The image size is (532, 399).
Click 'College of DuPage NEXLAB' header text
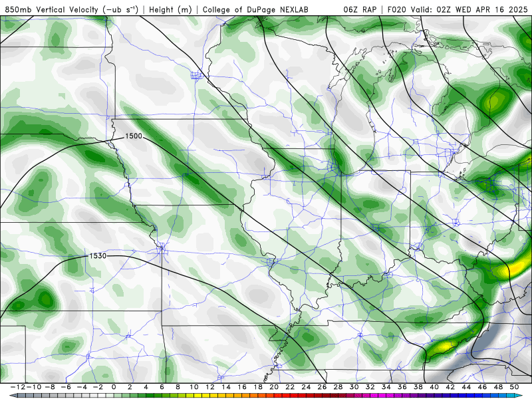click(255, 9)
